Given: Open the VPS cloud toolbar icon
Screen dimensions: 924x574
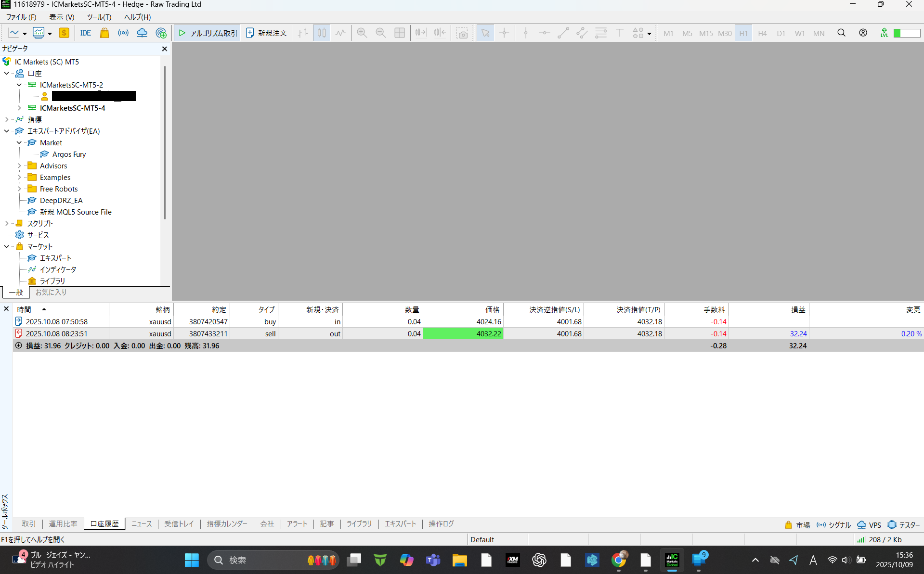Looking at the screenshot, I should 142,33.
